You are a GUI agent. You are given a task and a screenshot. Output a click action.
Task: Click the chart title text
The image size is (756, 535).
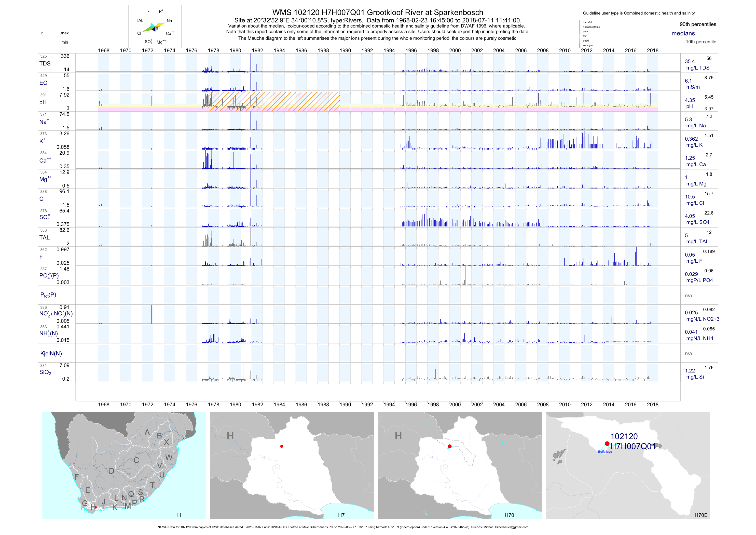pos(378,12)
